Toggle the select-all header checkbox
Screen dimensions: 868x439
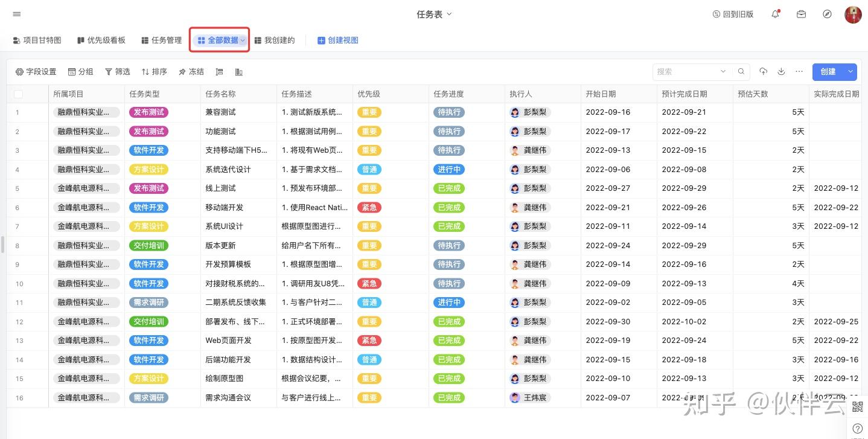[18, 94]
